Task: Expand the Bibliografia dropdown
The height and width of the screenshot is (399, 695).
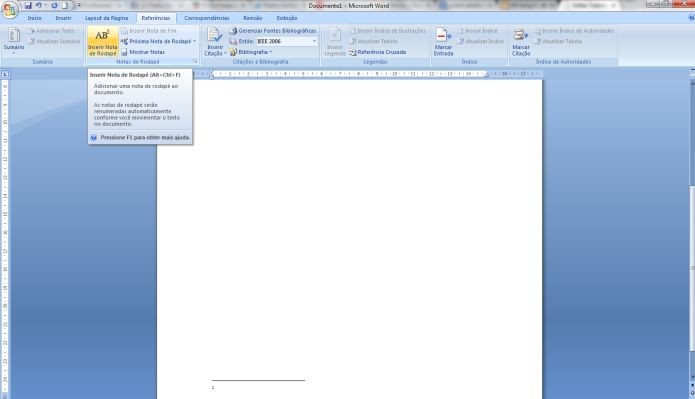Action: coord(251,52)
